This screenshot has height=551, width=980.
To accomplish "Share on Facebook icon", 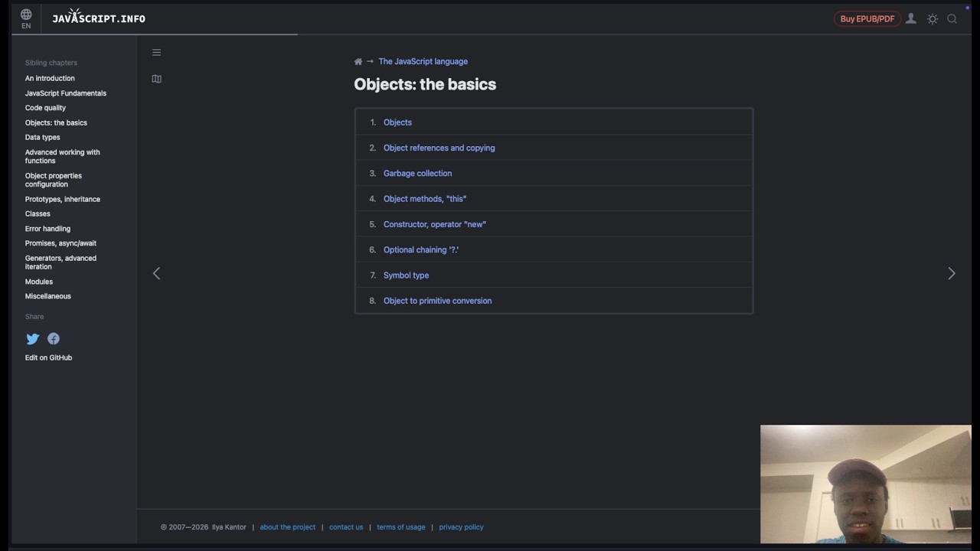I will 54,338.
